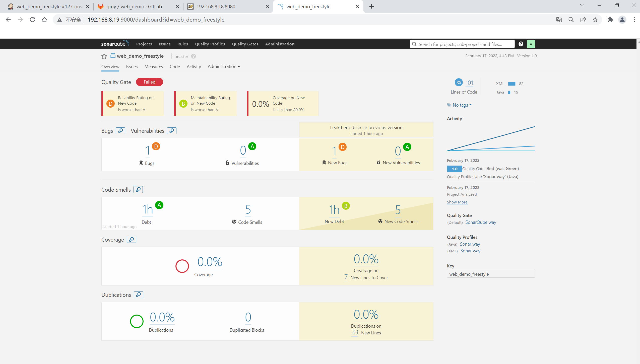Open Vulnerabilities measure history icon
The image size is (640, 364).
point(172,131)
